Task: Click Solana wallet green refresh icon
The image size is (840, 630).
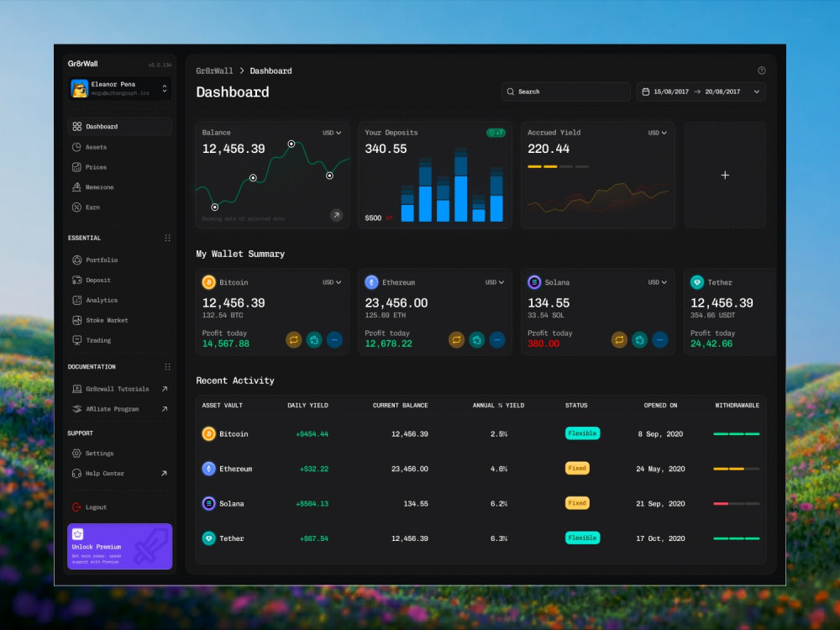Action: click(x=639, y=339)
